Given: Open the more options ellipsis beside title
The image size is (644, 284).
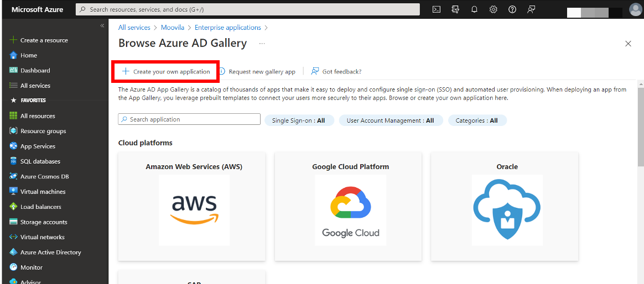Looking at the screenshot, I should [262, 43].
